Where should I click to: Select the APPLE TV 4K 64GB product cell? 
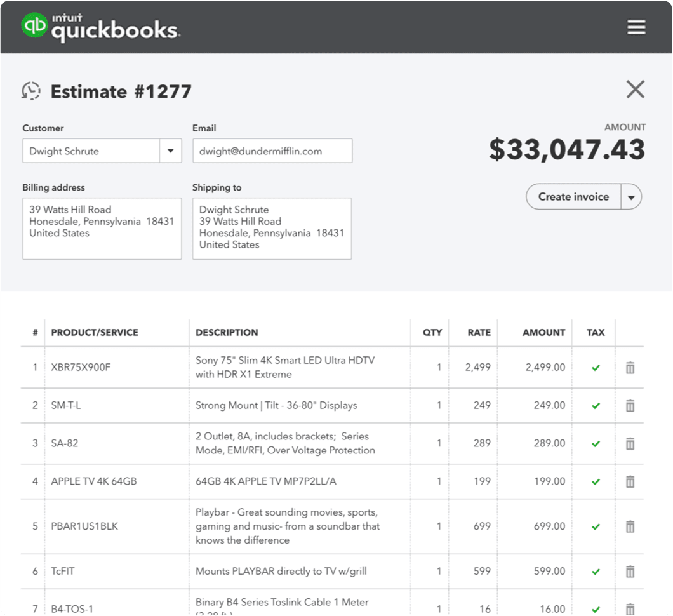click(117, 481)
